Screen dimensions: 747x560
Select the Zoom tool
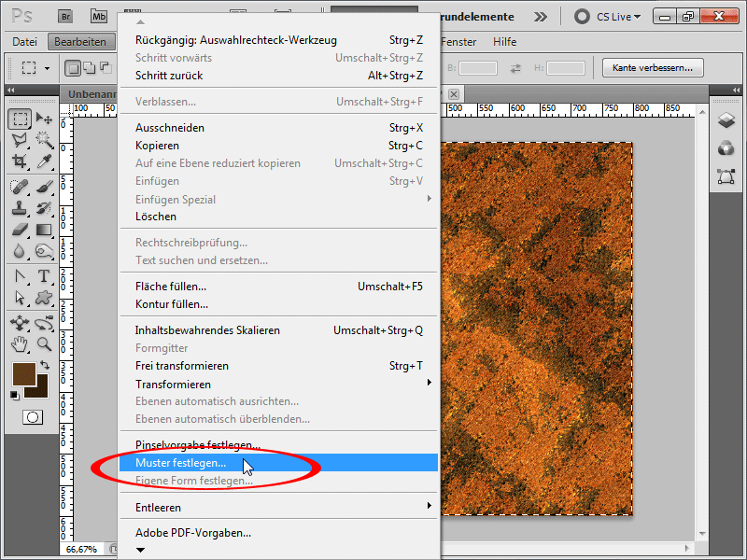tap(44, 344)
